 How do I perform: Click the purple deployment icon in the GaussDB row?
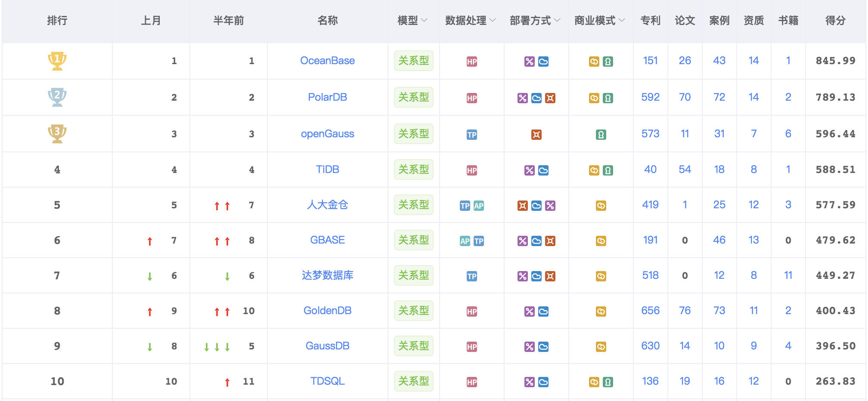click(530, 347)
